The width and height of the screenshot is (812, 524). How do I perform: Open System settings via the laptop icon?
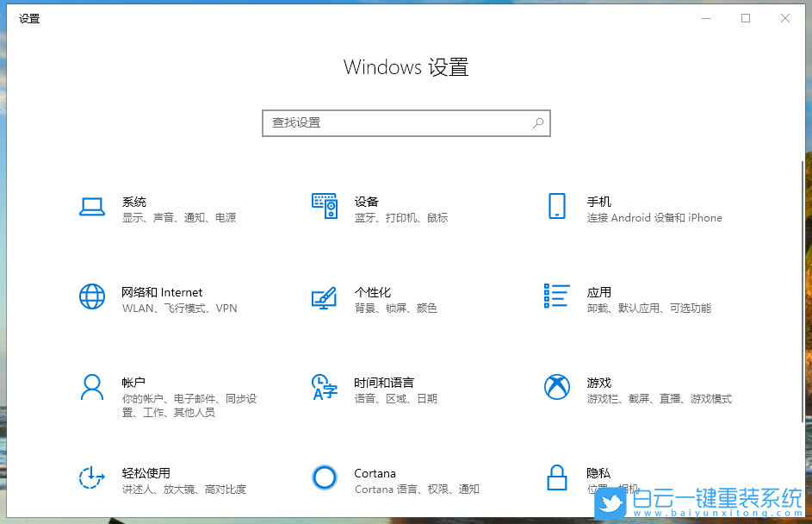91,206
